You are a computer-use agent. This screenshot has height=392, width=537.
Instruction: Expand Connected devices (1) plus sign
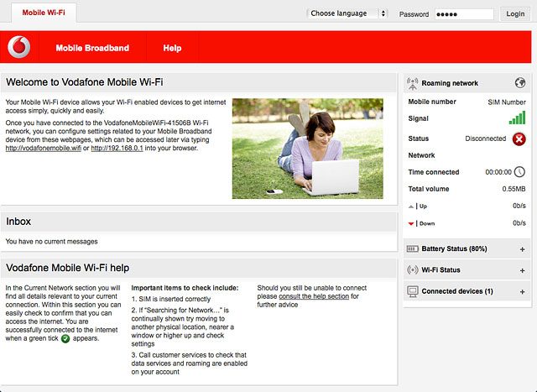pos(522,291)
